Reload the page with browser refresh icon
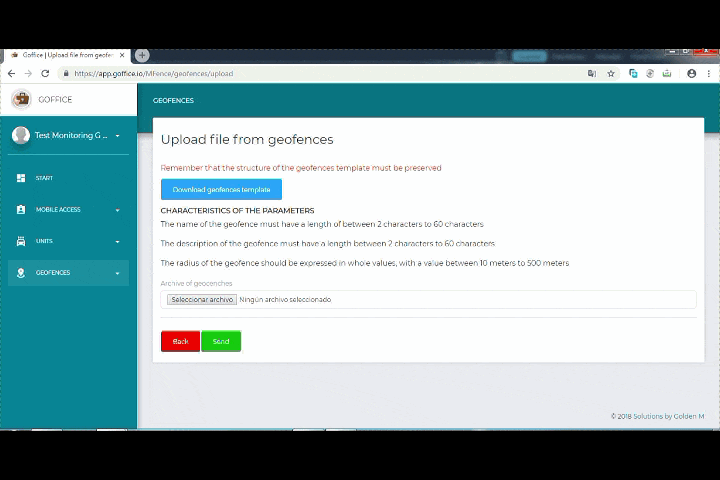 45,73
